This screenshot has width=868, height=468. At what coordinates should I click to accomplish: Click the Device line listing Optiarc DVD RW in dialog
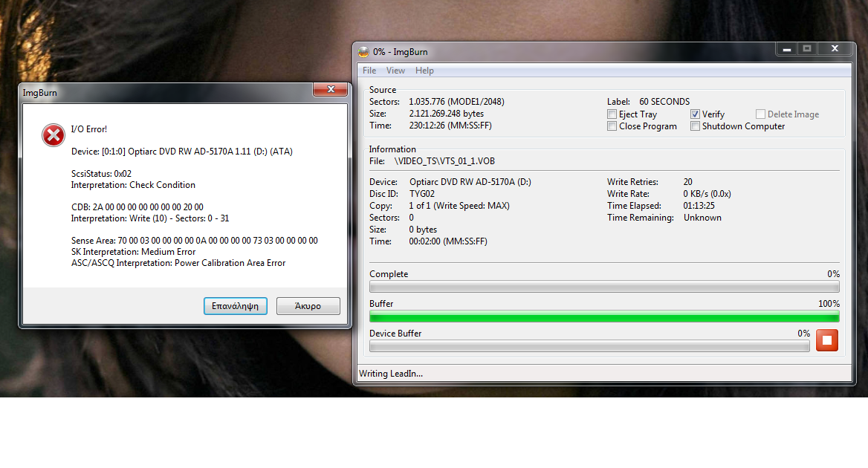(x=181, y=152)
